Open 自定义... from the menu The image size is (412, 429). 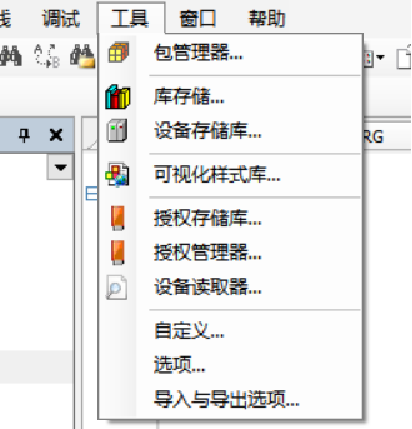tap(231, 331)
